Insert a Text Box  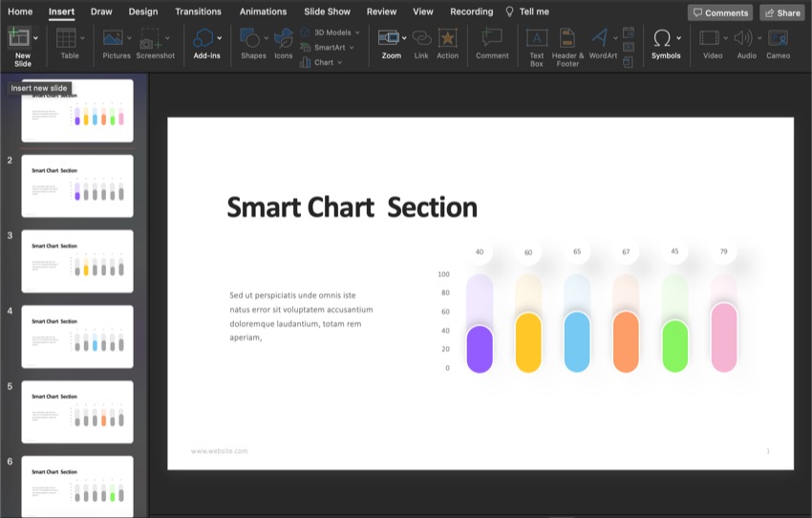click(x=537, y=39)
